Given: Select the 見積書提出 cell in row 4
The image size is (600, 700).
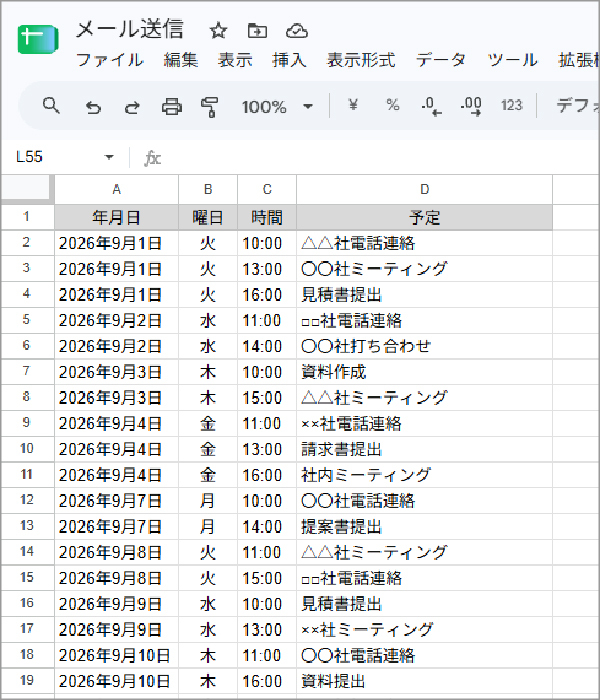Looking at the screenshot, I should tap(425, 295).
